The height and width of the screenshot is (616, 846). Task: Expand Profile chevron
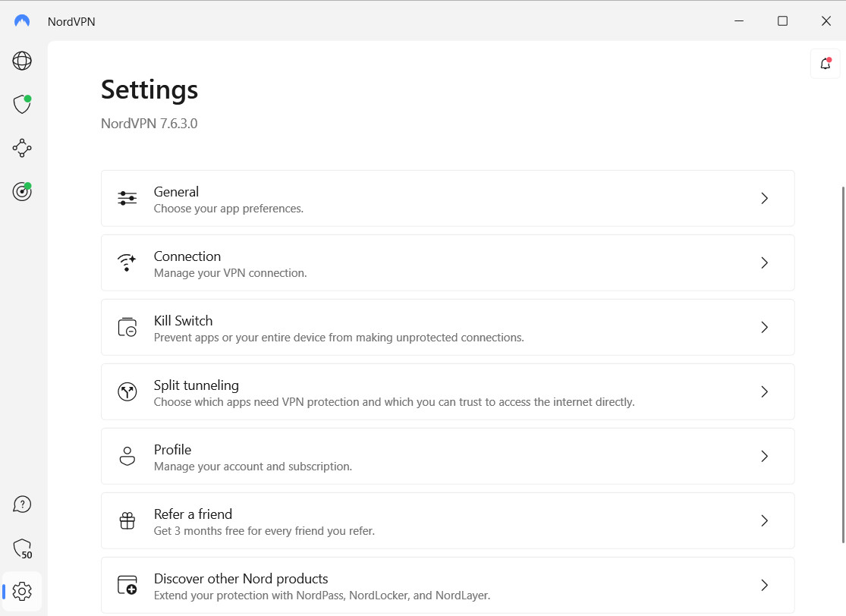[x=765, y=457]
